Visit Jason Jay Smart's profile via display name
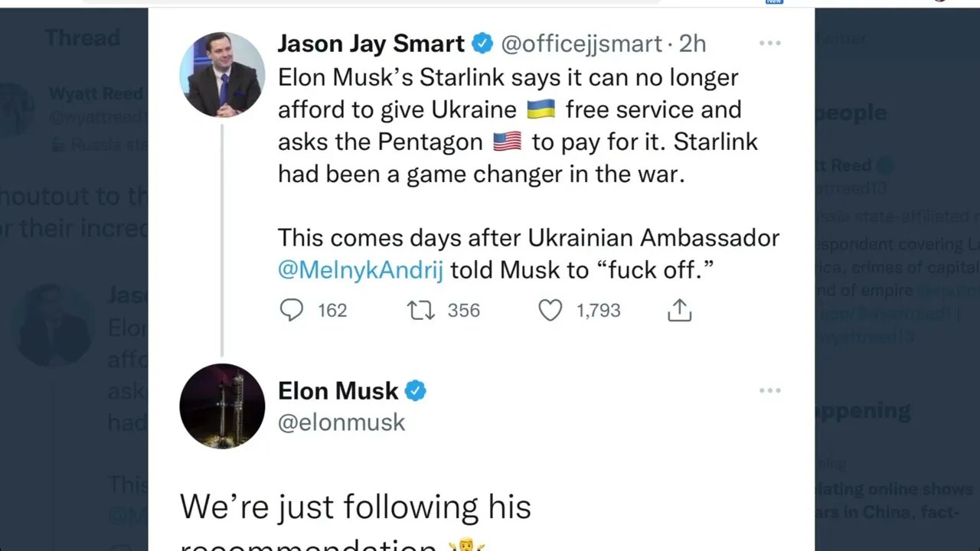The width and height of the screenshot is (980, 551). tap(371, 44)
